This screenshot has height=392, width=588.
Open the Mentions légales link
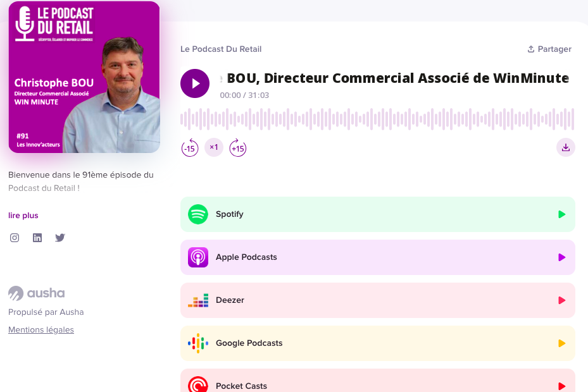[41, 330]
